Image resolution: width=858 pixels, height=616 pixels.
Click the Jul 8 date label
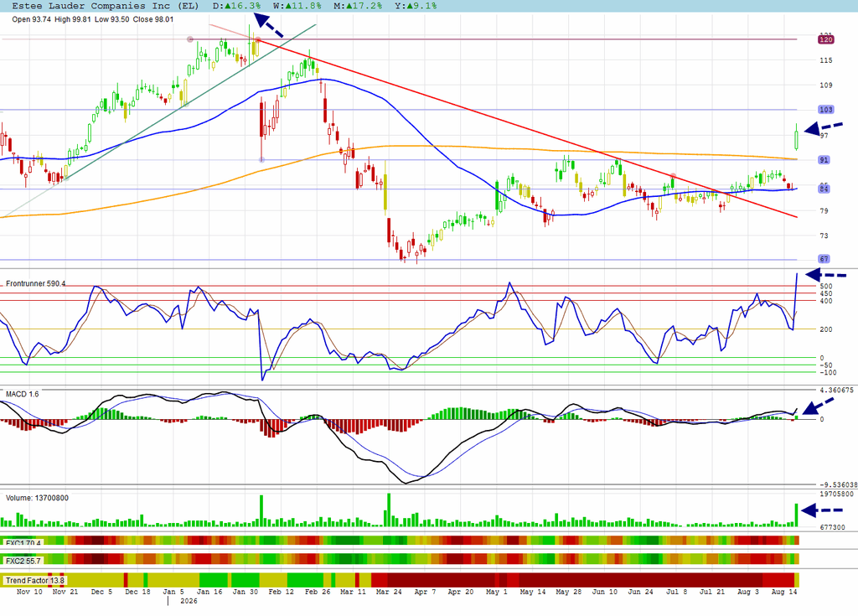tap(676, 592)
